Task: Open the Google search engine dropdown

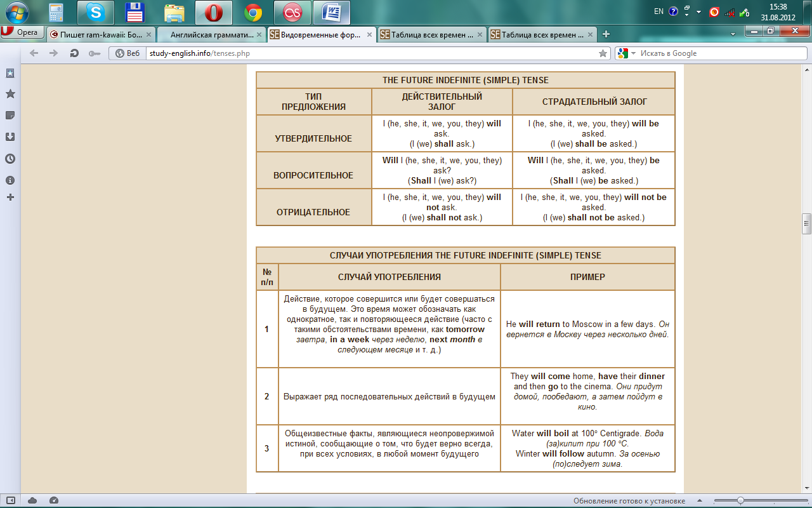Action: [625, 53]
